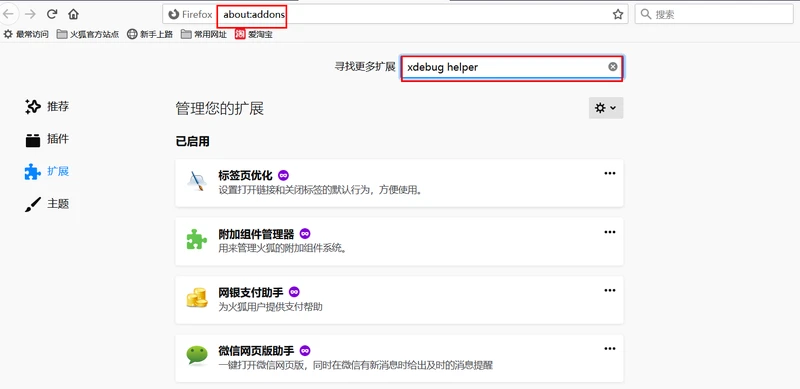Click the purple badge beside 附加组件管理器
800x389 pixels.
point(305,234)
